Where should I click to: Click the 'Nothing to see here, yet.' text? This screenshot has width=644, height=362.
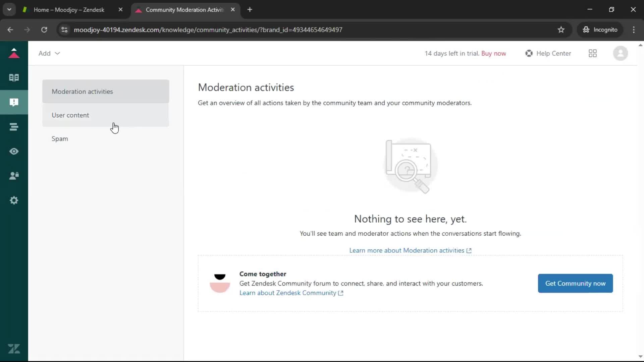pyautogui.click(x=410, y=219)
